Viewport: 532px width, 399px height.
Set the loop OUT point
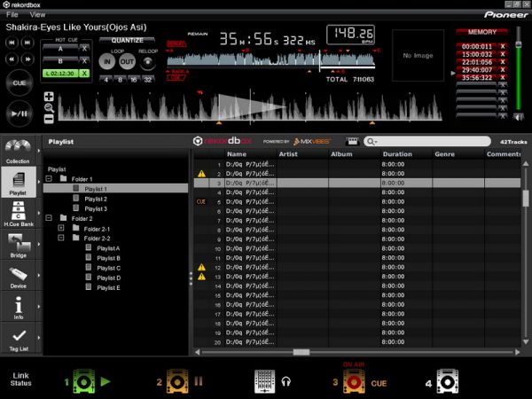[x=127, y=62]
